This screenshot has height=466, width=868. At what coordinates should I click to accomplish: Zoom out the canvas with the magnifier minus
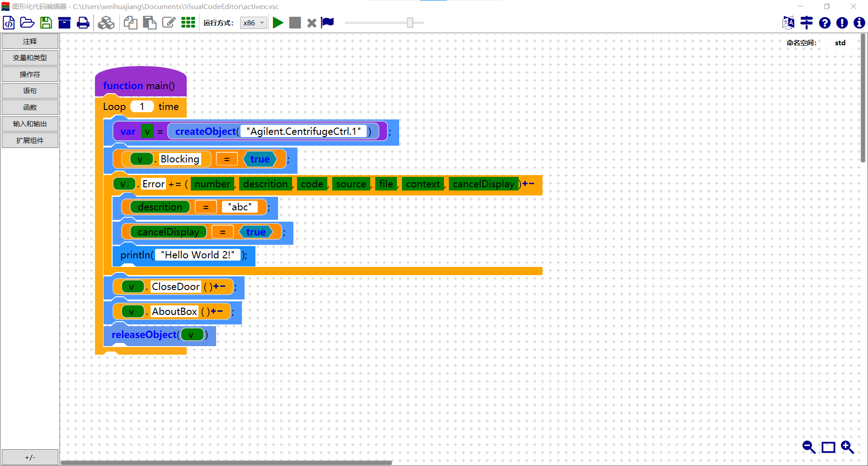pyautogui.click(x=809, y=447)
